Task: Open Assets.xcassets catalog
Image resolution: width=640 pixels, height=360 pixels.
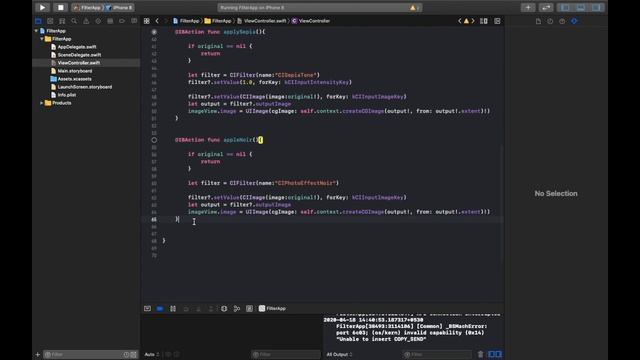Action: coord(74,79)
